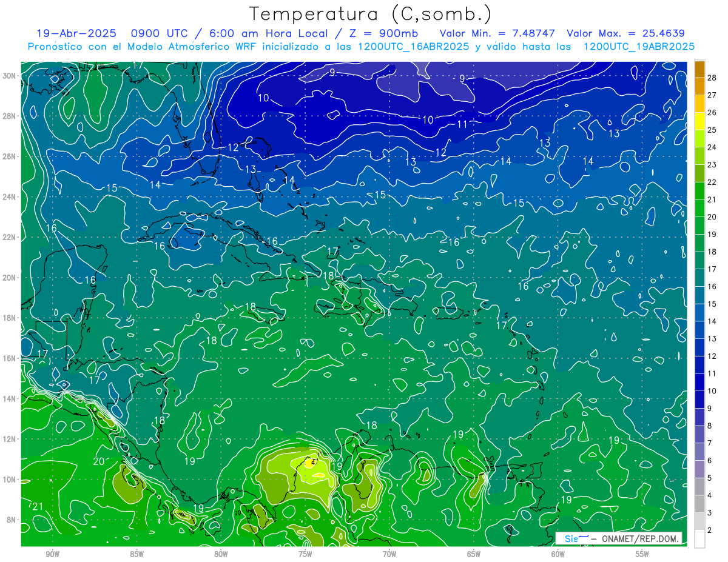Click the white swatch at the scale bottom
Image resolution: width=728 pixels, height=562 pixels.
699,539
